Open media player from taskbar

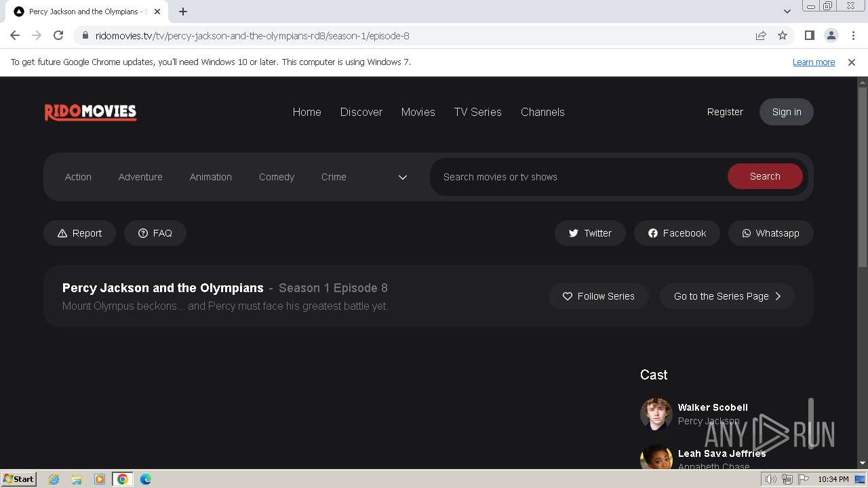(100, 479)
